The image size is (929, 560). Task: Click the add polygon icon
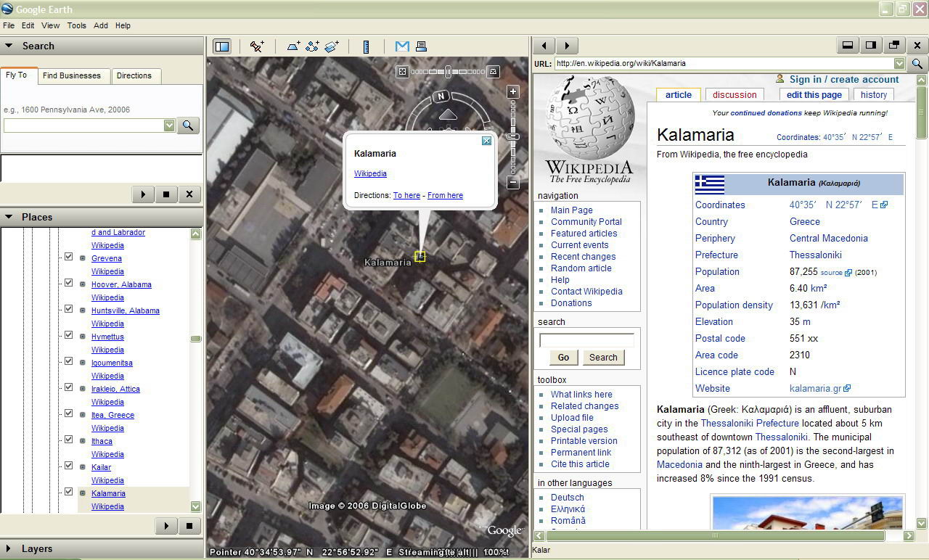[x=293, y=46]
